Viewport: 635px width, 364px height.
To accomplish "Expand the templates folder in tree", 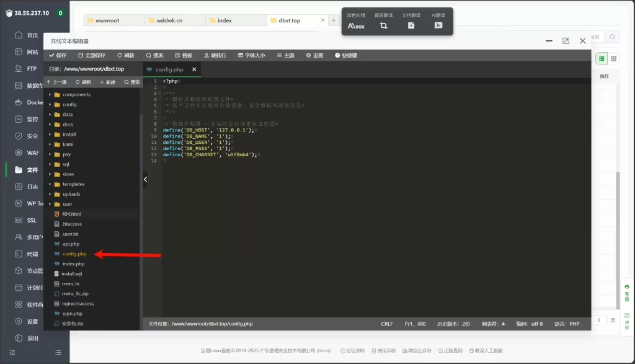I will pos(50,184).
